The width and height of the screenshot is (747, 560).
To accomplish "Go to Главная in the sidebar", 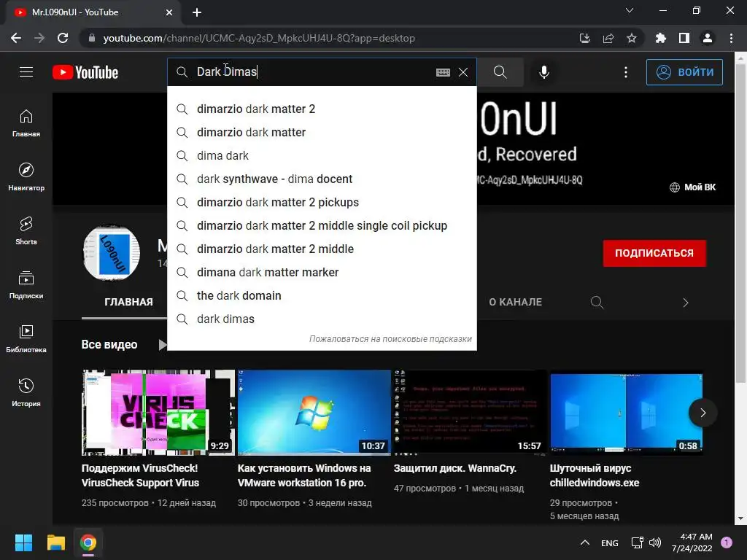I will click(26, 123).
